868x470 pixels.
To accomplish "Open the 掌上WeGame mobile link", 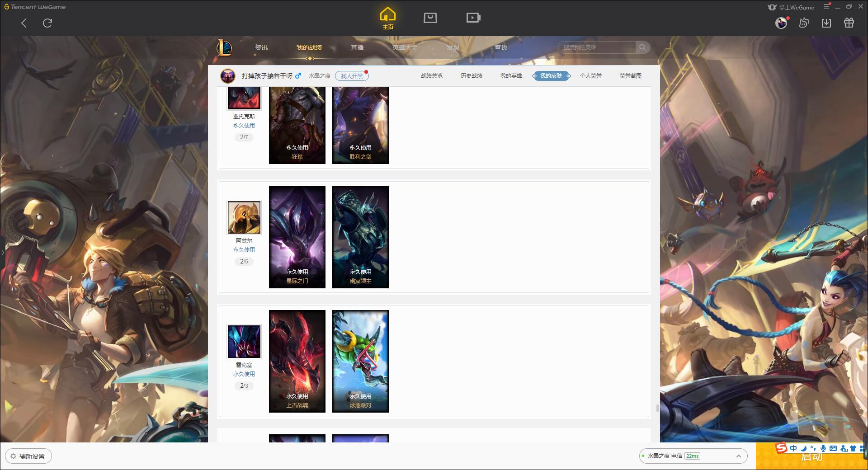I will coord(791,7).
